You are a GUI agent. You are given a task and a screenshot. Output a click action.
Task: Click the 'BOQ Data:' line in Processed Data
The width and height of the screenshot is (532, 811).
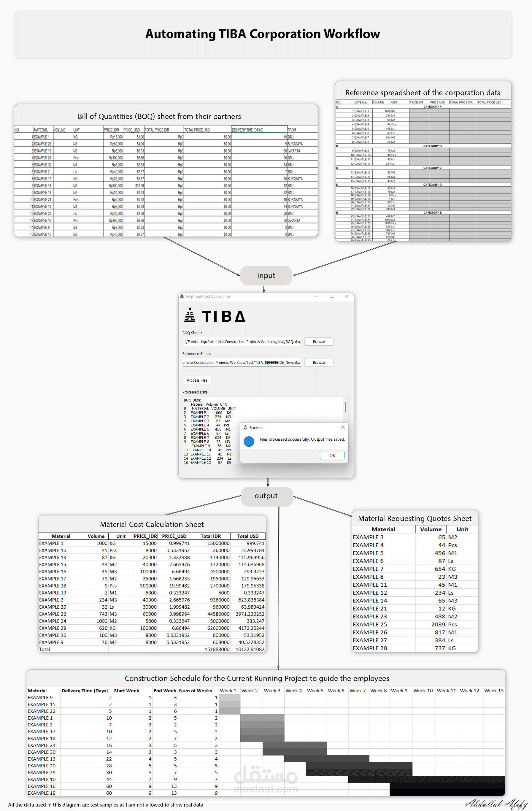tap(193, 400)
